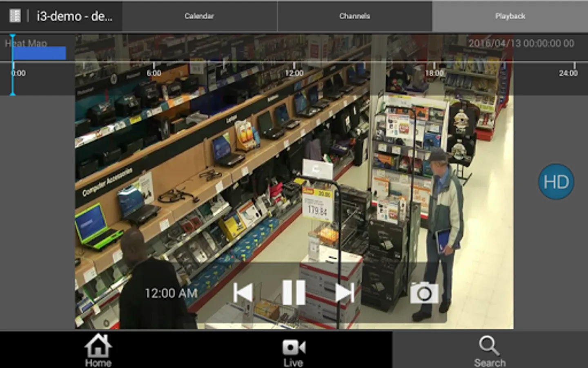
Task: Jump to 12:00 on the timeline
Action: point(294,73)
